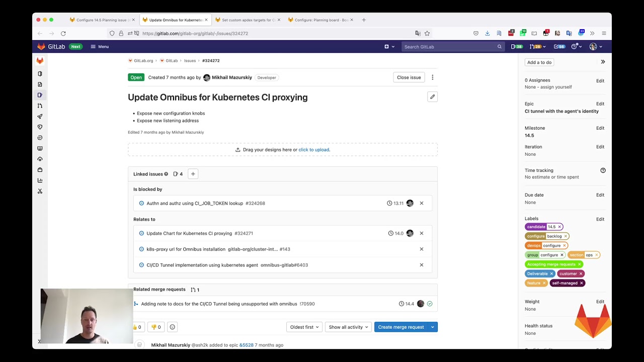Screen dimensions: 644x362
Task: Click the 'click to upload' designs link
Action: point(314,149)
